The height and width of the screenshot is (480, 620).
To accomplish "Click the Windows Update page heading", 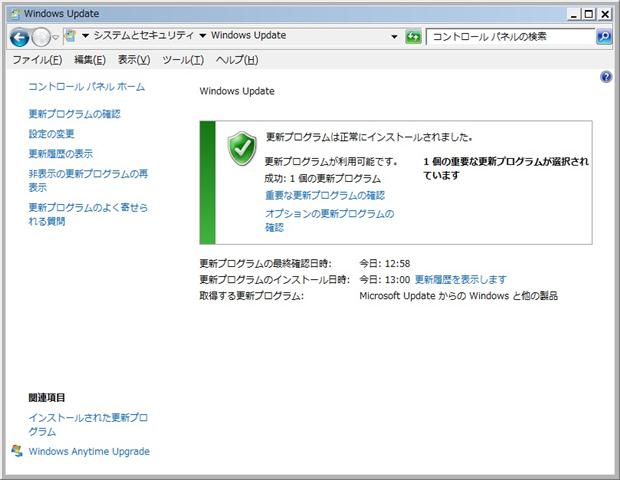I will 237,91.
